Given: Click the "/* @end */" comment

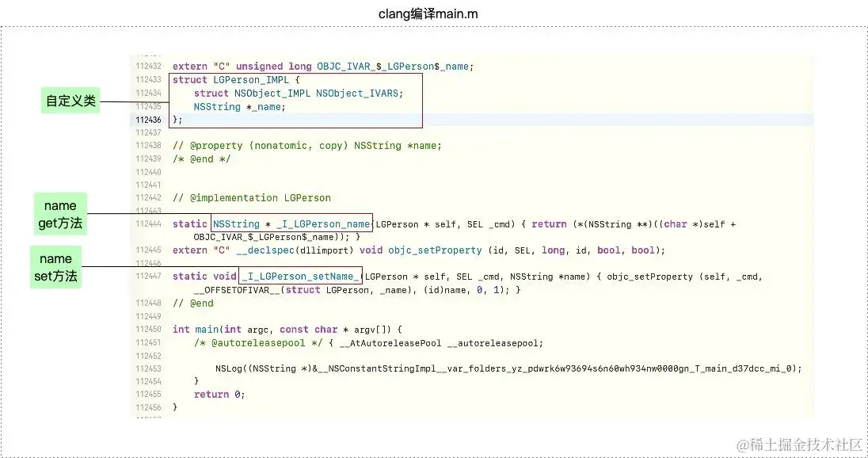Looking at the screenshot, I should click(x=201, y=159).
